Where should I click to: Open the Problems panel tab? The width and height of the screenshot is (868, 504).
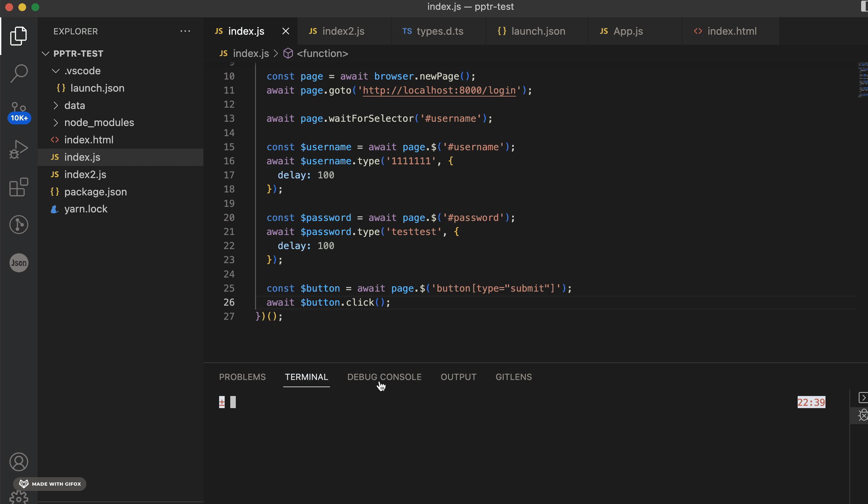coord(242,377)
